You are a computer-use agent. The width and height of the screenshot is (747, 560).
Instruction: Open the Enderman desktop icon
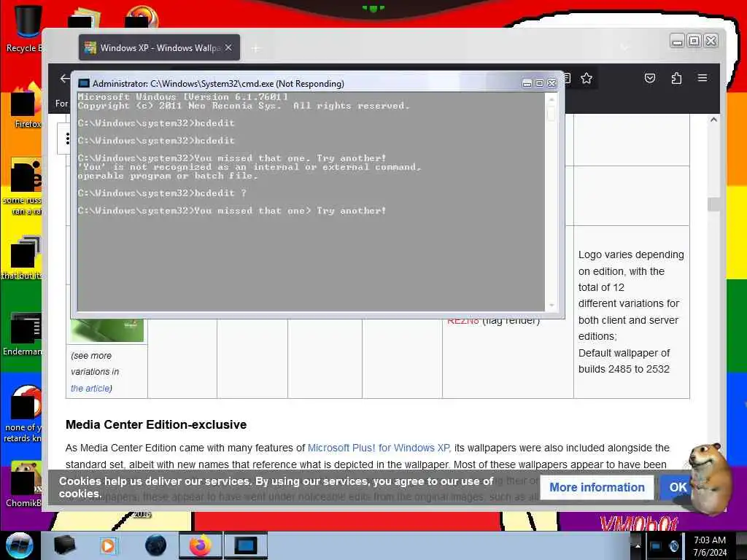[x=24, y=333]
